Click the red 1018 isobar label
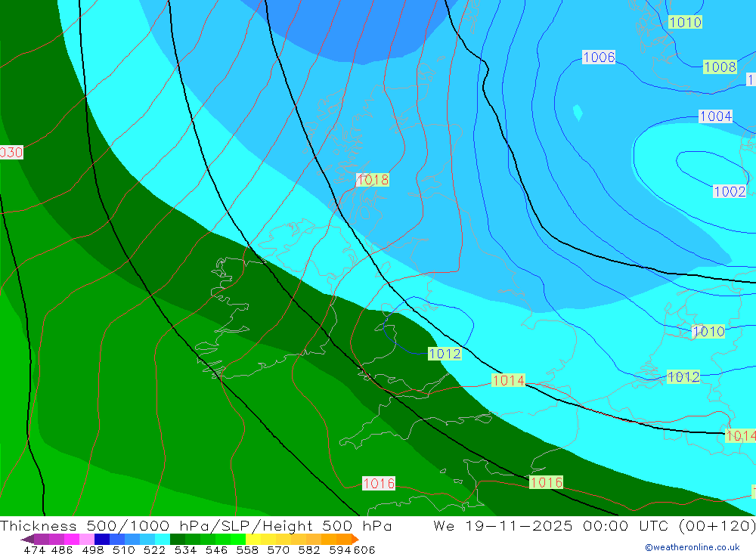This screenshot has width=756, height=554. click(x=373, y=180)
